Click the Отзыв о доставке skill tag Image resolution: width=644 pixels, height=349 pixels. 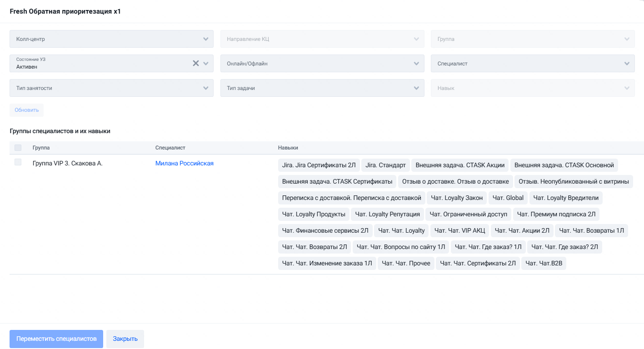pyautogui.click(x=456, y=181)
